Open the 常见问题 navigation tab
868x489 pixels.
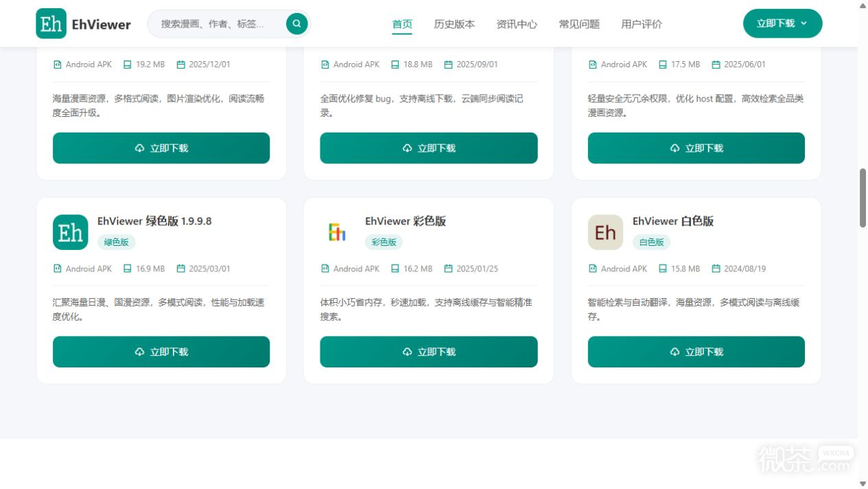point(579,24)
